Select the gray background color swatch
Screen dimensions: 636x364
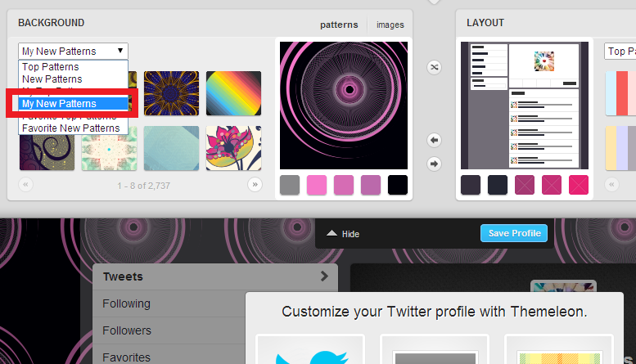[x=290, y=185]
